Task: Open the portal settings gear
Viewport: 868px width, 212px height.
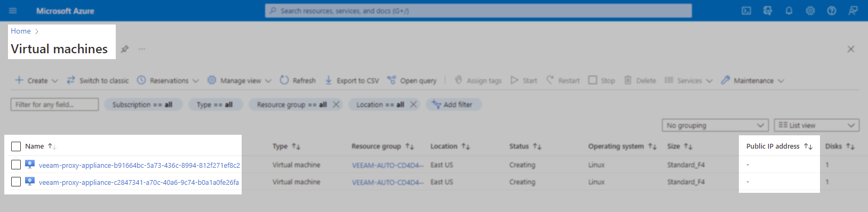Action: (x=810, y=11)
